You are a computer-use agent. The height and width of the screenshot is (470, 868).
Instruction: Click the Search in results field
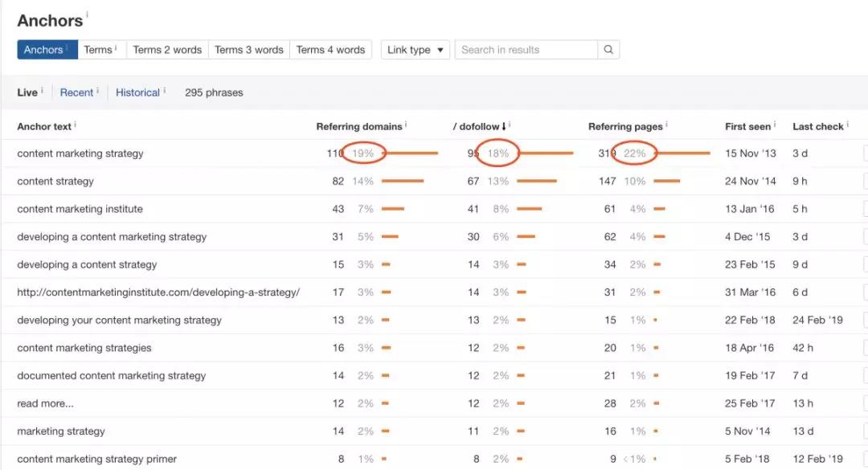click(526, 50)
